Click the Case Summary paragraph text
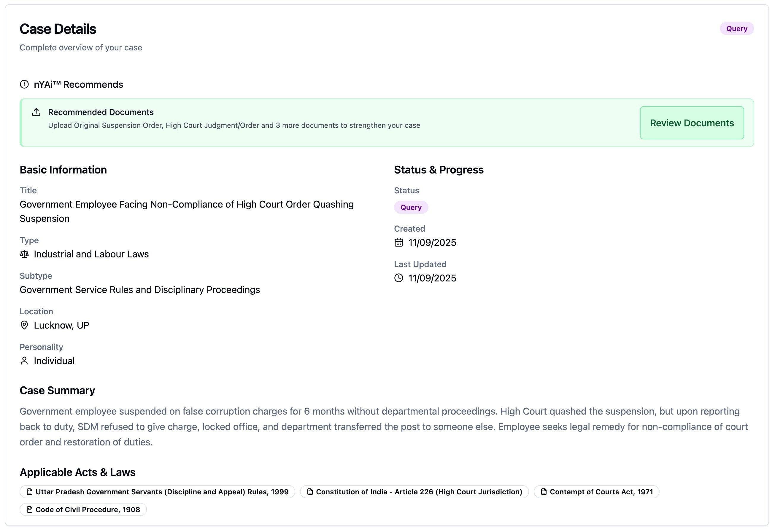Screen dimensions: 775x532 pyautogui.click(x=384, y=427)
